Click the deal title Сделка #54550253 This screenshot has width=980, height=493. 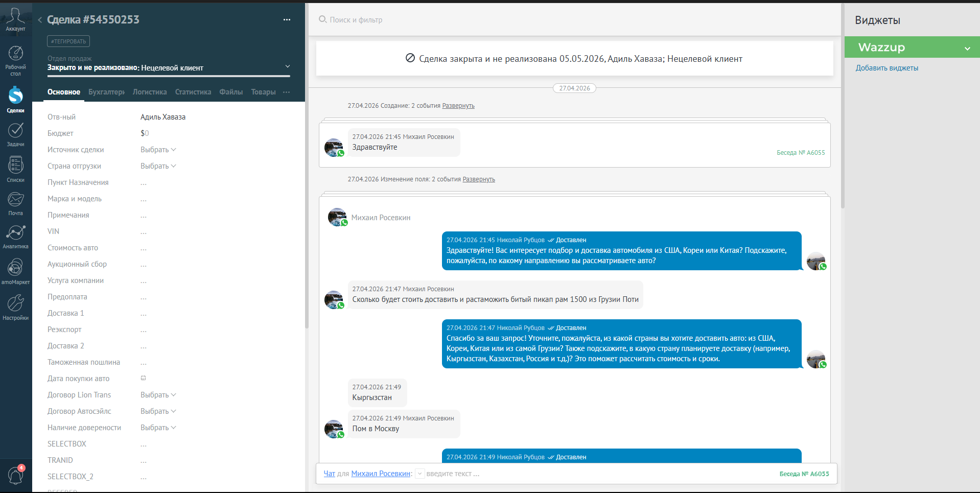[x=93, y=19]
